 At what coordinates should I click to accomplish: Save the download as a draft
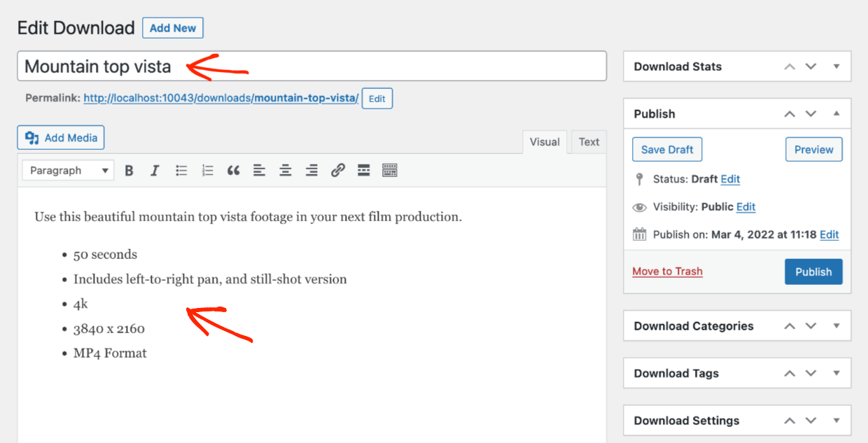(666, 149)
